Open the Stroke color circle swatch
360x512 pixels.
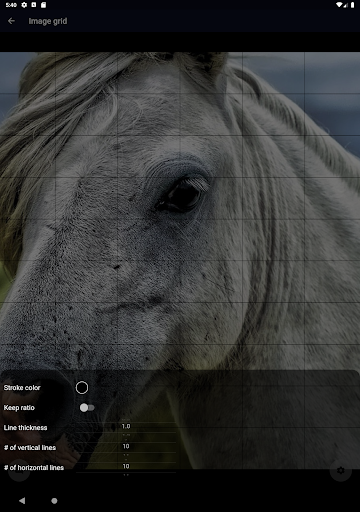pos(82,388)
